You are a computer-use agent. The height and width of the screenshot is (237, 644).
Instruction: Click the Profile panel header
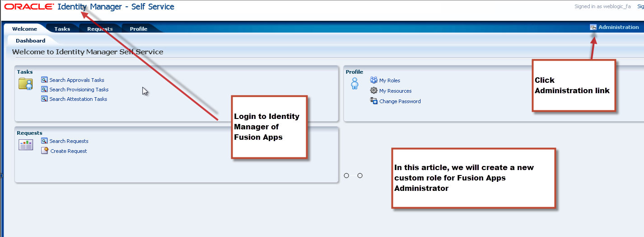(355, 72)
